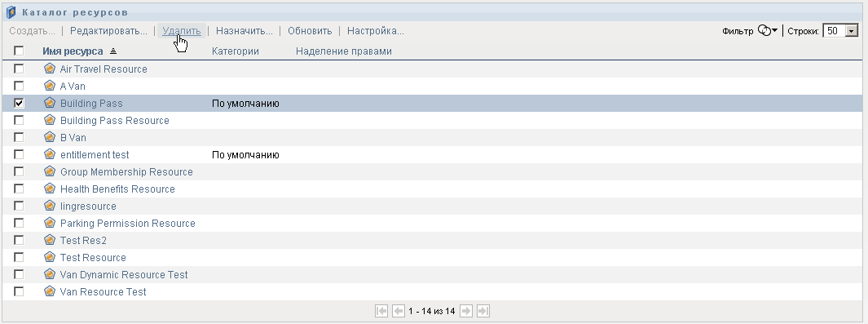
Task: Tick the select-all checkbox in the header
Action: (x=19, y=51)
